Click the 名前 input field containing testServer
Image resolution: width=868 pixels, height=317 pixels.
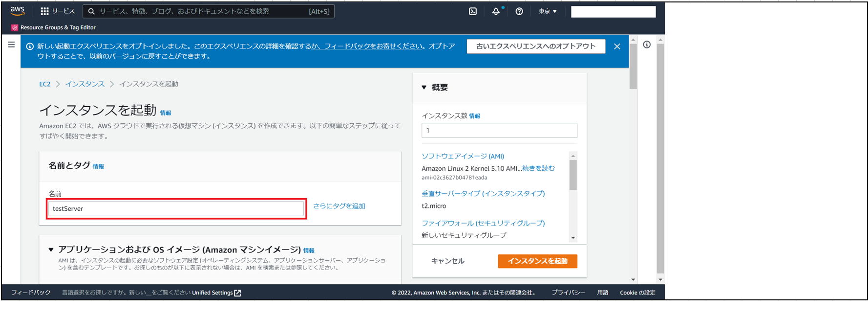176,209
